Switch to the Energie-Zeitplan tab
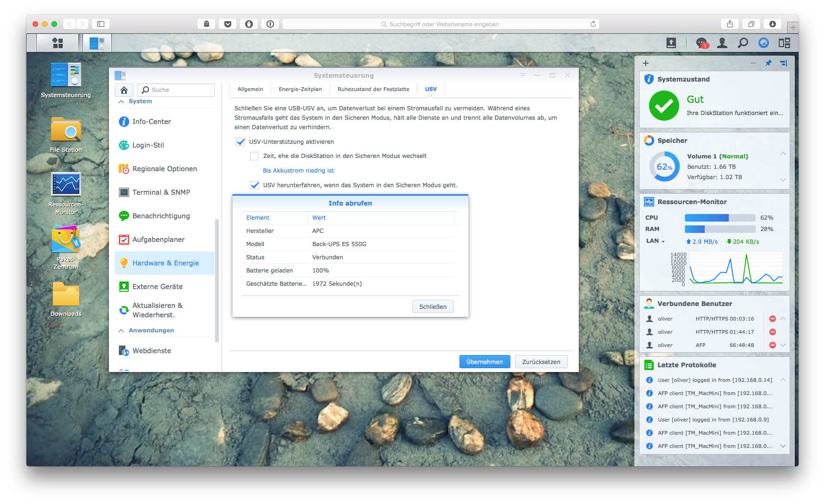Viewport: 825px width, 504px height. point(300,89)
